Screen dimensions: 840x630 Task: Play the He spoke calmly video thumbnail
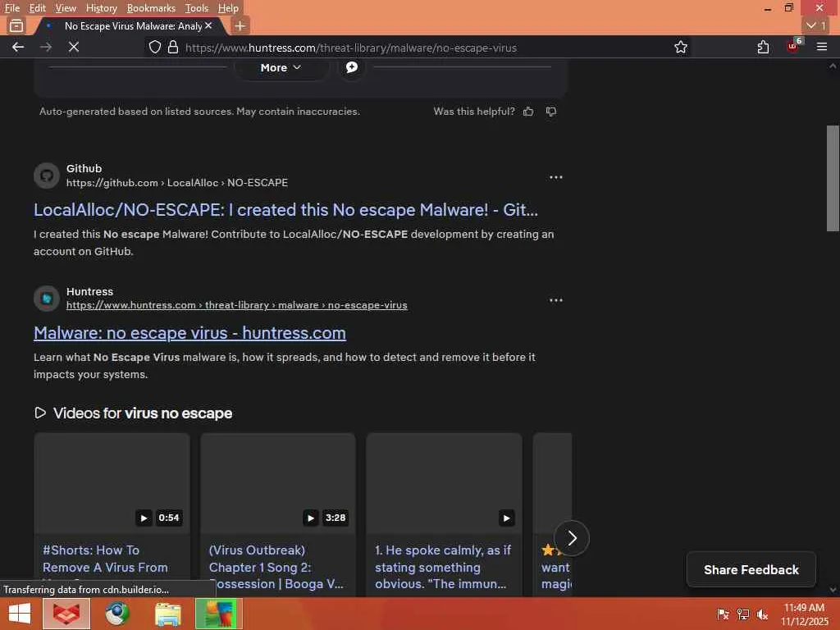[444, 483]
